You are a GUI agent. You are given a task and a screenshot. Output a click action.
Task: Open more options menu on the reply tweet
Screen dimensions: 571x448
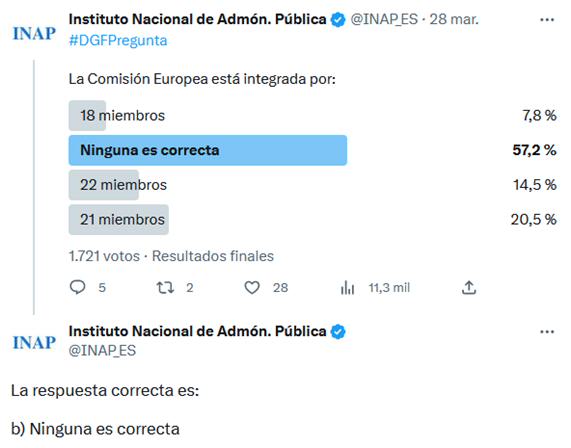pos(547,332)
